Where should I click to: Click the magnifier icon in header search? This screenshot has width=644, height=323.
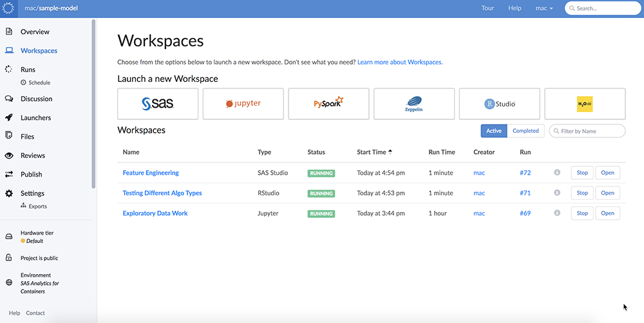(x=572, y=8)
